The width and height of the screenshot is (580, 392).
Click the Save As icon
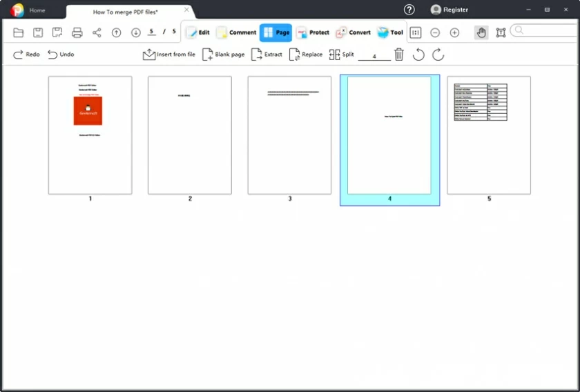click(57, 32)
